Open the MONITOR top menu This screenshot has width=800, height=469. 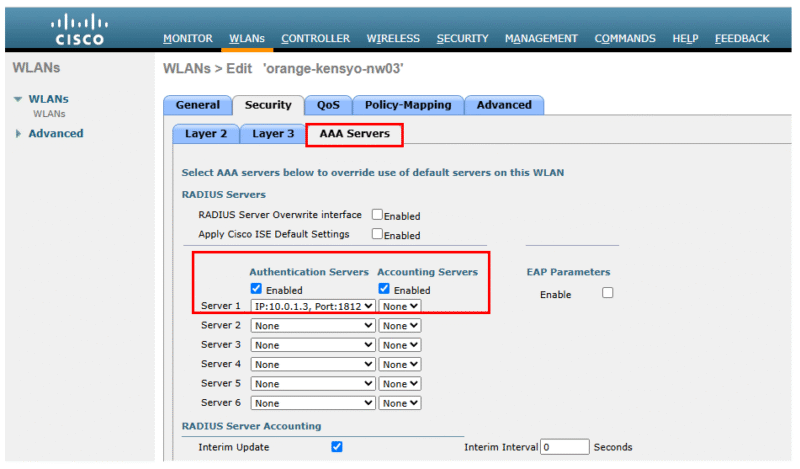click(x=188, y=39)
